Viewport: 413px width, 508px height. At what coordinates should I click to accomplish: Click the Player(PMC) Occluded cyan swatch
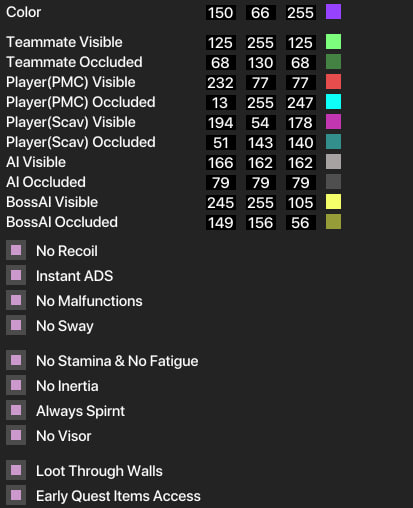[333, 102]
